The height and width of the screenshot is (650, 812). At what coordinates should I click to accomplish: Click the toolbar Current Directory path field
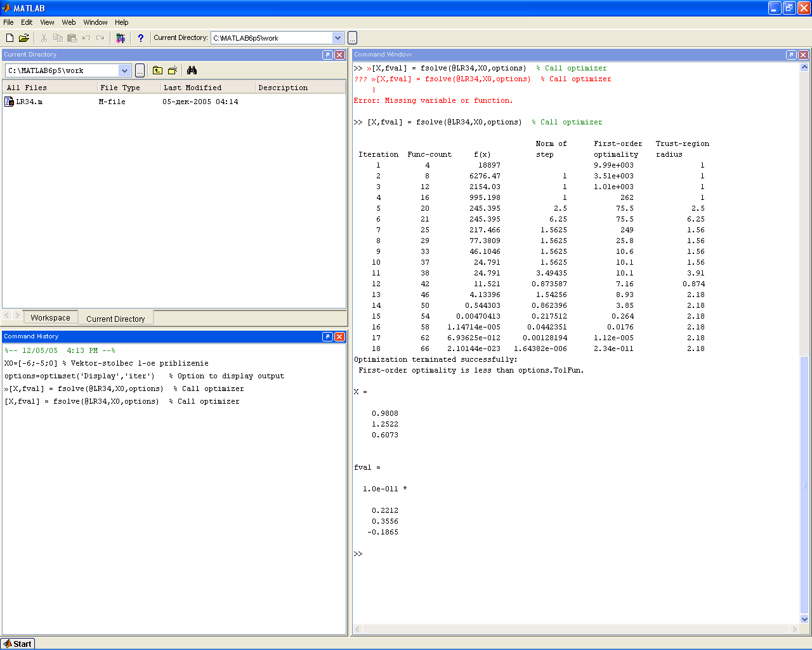(x=272, y=38)
